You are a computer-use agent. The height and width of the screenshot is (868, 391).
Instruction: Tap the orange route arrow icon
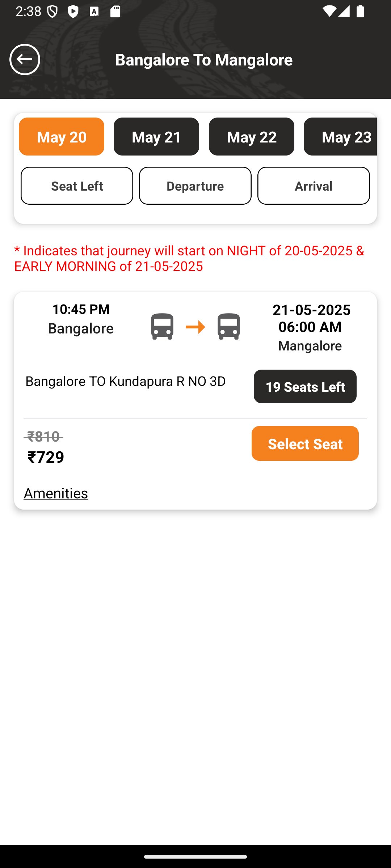click(195, 327)
